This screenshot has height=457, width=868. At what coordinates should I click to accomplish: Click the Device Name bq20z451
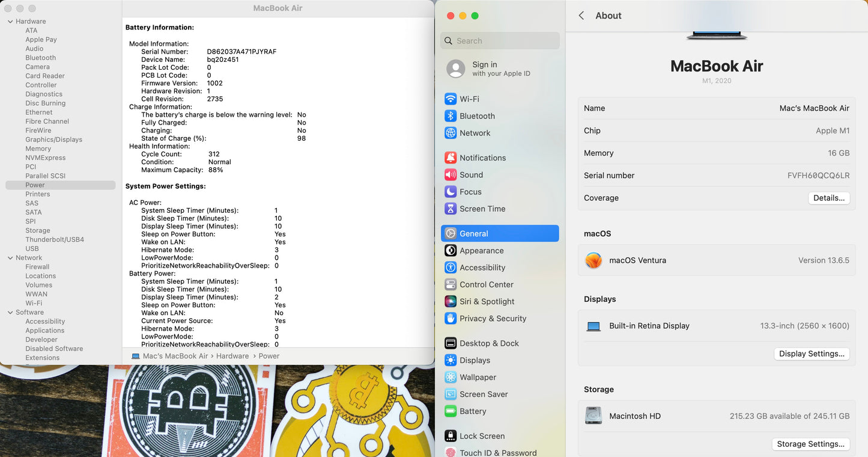[x=223, y=60]
